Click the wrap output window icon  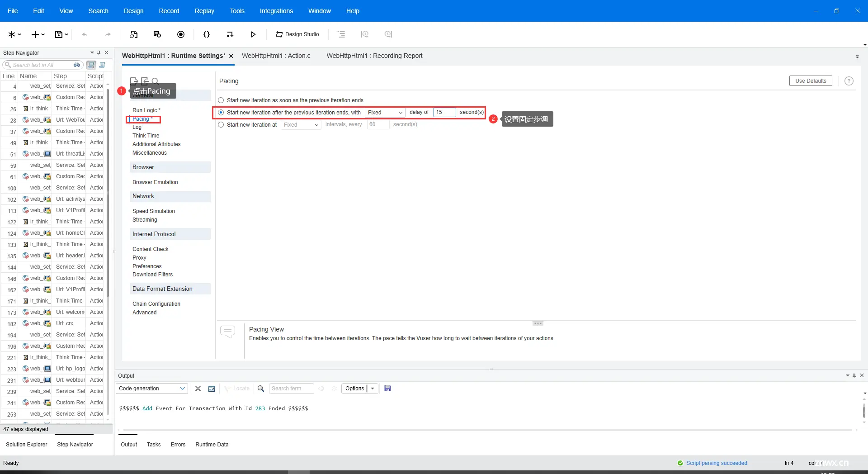212,389
